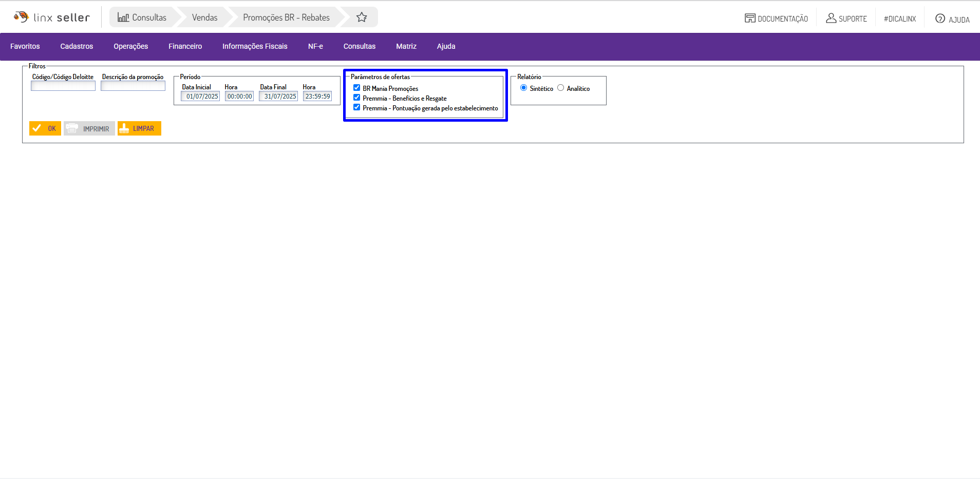
Task: Toggle Premmia - Pontuação gerada pelo estabelecimento
Action: pos(356,107)
